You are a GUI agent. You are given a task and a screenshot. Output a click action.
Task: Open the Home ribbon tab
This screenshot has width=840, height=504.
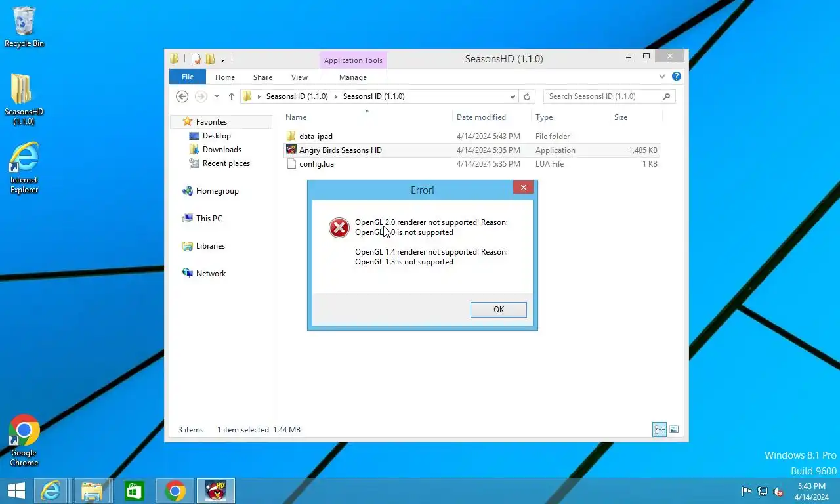coord(225,77)
